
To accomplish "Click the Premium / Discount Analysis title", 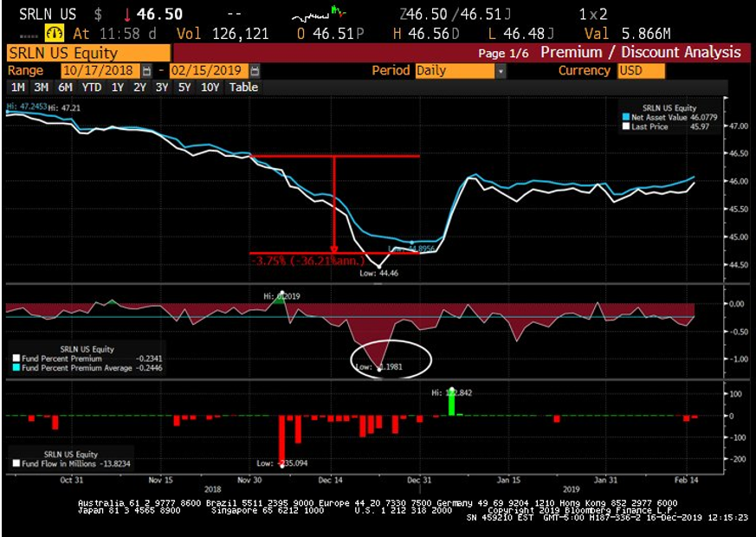I will 640,52.
